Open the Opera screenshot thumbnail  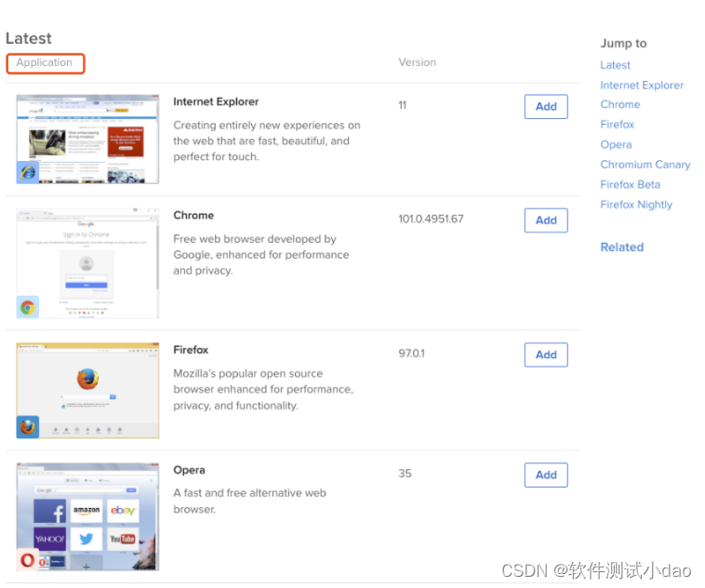coord(87,517)
